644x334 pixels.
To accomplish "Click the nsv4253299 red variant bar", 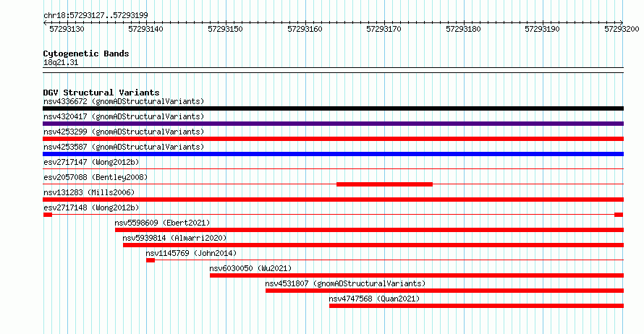I will tap(333, 139).
